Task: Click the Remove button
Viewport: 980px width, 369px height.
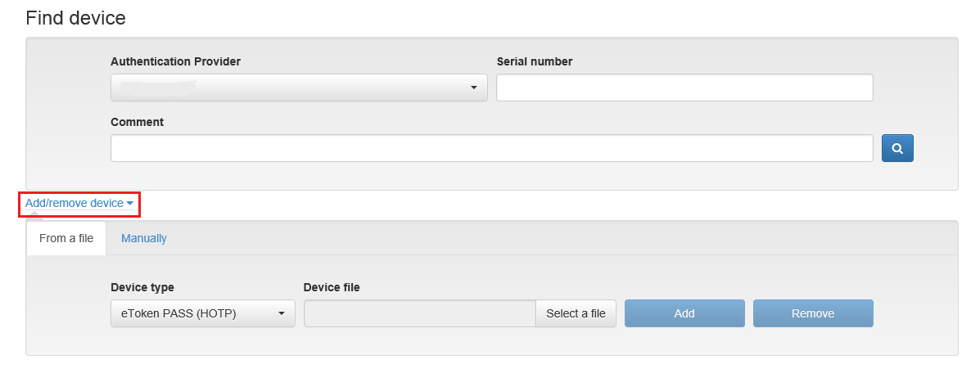Action: (813, 313)
